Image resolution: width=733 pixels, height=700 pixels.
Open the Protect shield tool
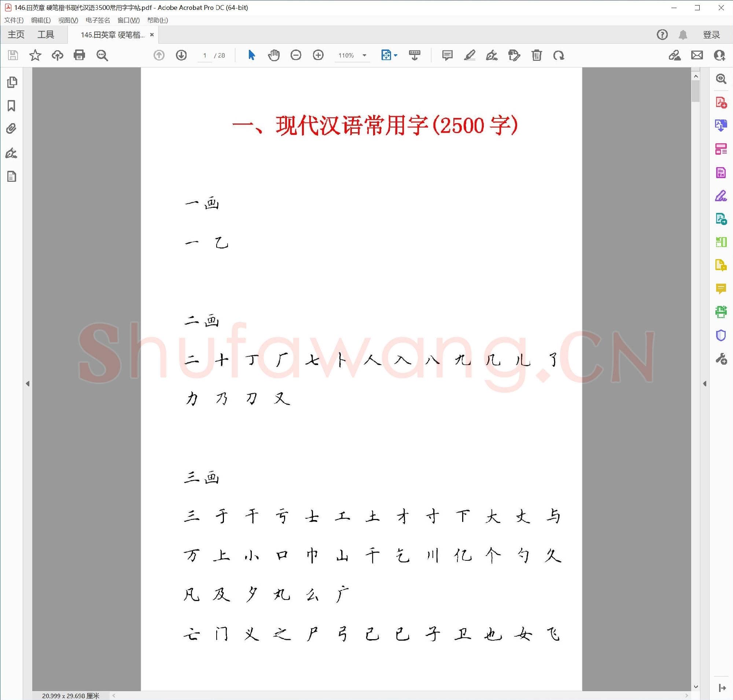(x=721, y=335)
